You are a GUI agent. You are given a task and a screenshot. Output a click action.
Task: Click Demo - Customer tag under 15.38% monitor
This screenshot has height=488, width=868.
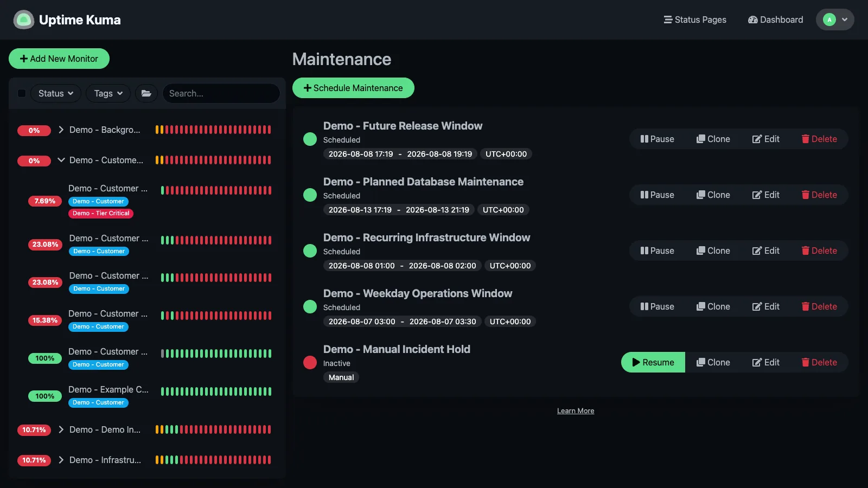click(x=98, y=326)
